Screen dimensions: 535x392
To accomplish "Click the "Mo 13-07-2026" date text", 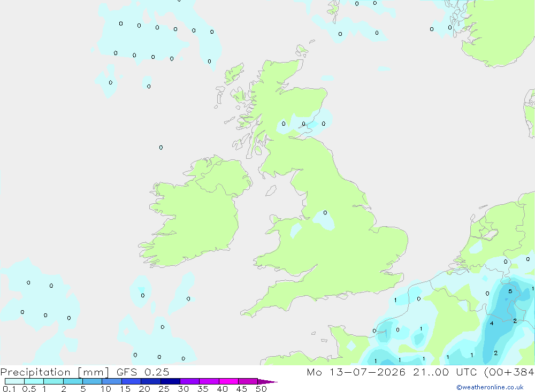I will click(356, 372).
